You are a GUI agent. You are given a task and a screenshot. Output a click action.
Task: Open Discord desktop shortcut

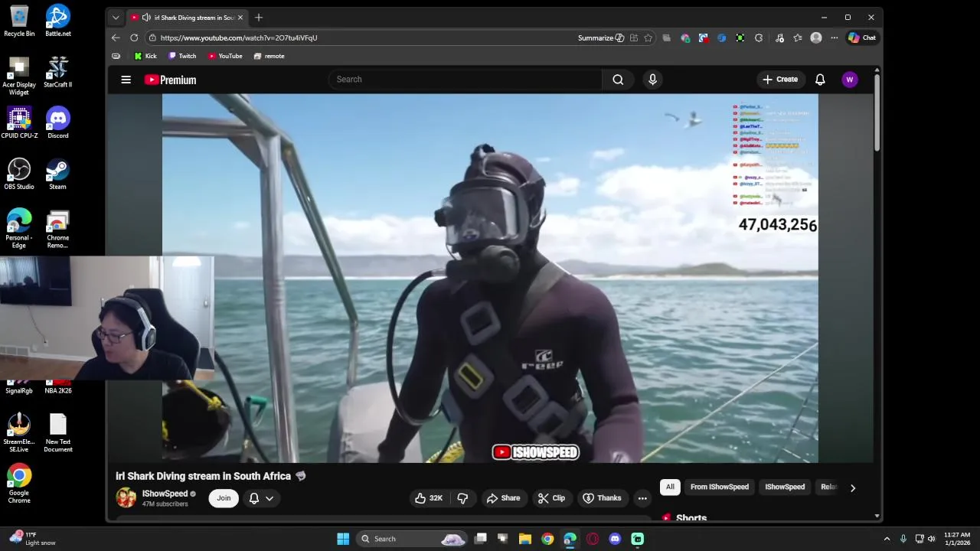(57, 122)
